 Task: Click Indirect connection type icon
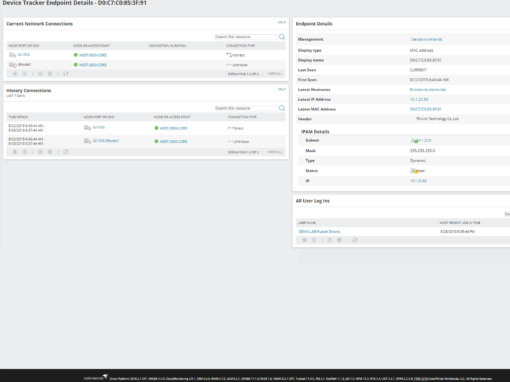coord(229,54)
